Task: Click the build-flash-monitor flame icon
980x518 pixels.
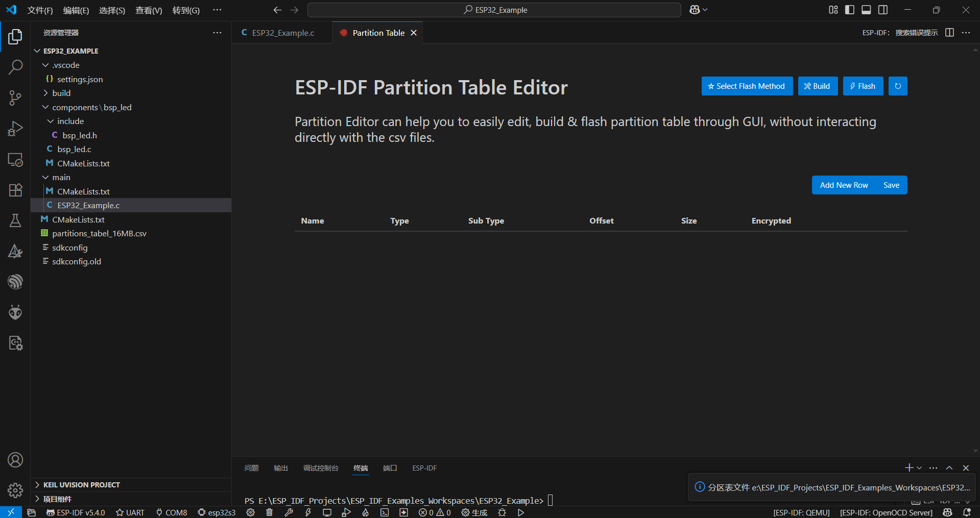Action: (366, 512)
